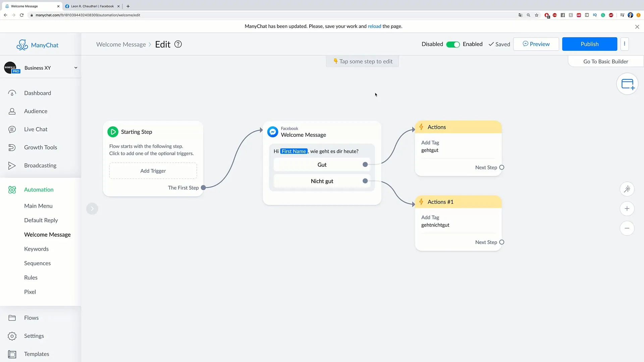Click the Audience sidebar icon
Image resolution: width=644 pixels, height=362 pixels.
[12, 111]
